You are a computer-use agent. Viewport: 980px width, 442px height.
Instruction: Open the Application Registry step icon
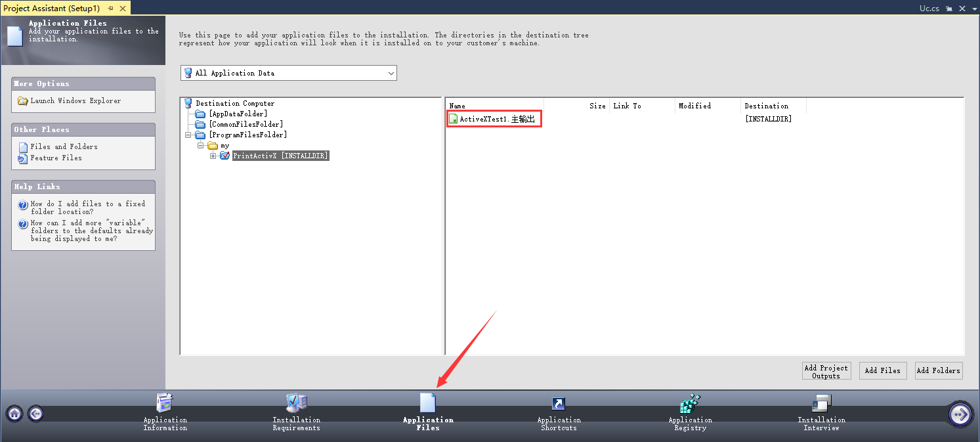coord(690,403)
